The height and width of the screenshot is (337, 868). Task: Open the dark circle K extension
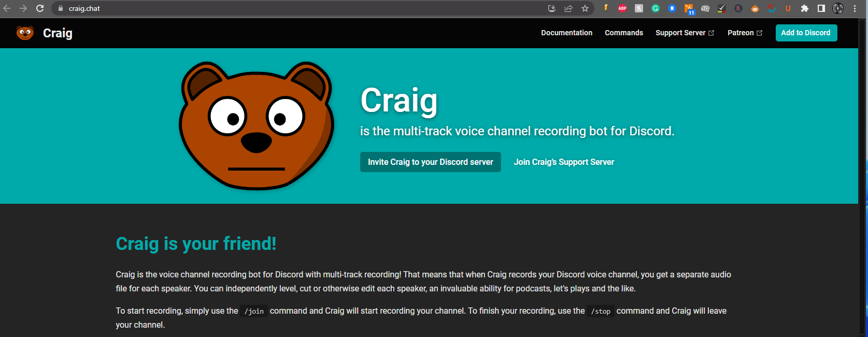tap(738, 8)
